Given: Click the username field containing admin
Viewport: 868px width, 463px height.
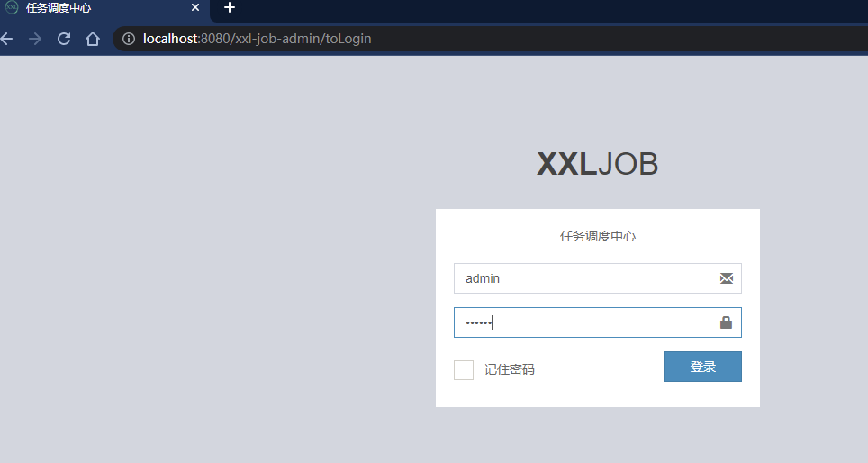Looking at the screenshot, I should (x=585, y=278).
